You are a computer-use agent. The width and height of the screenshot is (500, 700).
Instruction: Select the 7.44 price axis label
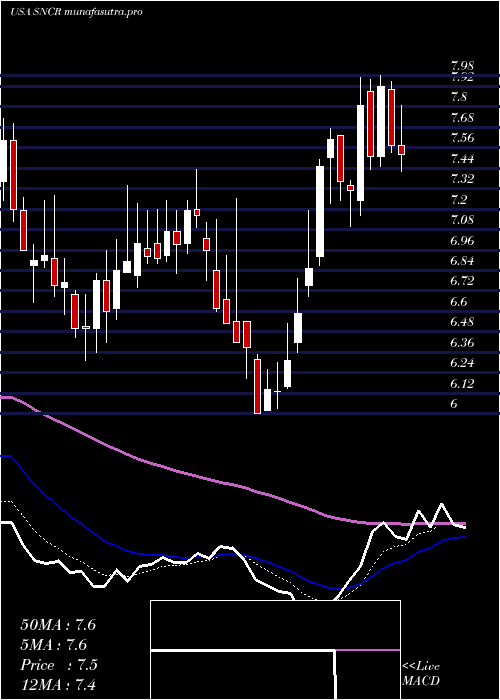pos(462,158)
